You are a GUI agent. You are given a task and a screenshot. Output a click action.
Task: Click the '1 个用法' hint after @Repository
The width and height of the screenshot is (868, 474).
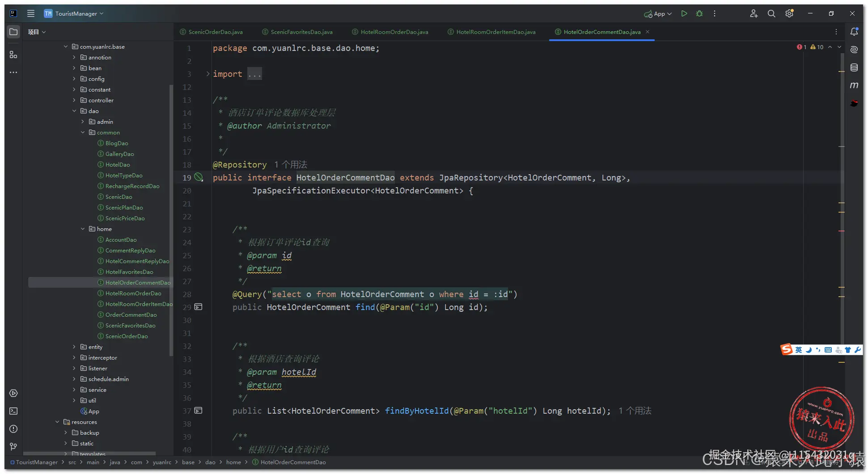point(291,164)
